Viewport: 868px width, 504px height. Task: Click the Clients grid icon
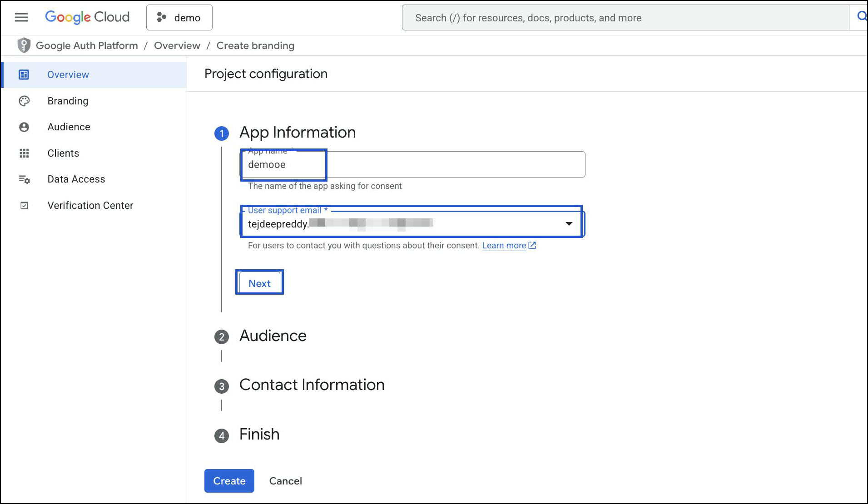(x=24, y=153)
